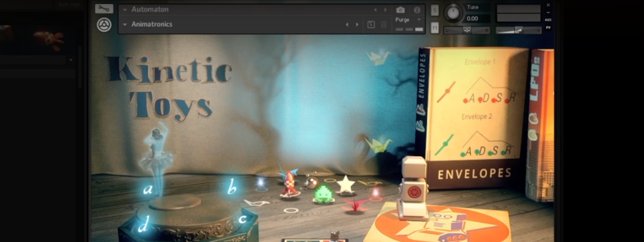Choose glowing letter b on music box
Screen dimensions: 644x242
pos(232,186)
